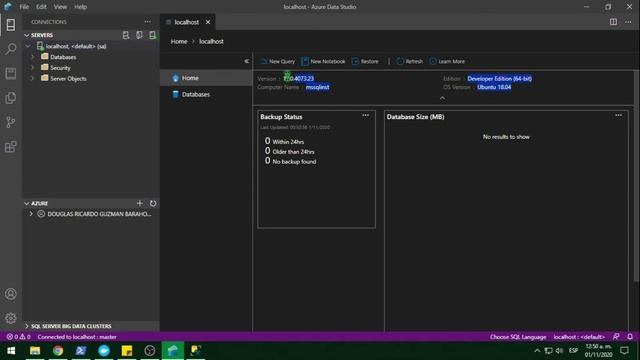The width and height of the screenshot is (640, 360).
Task: Select the localhost editor tab
Action: [x=187, y=22]
